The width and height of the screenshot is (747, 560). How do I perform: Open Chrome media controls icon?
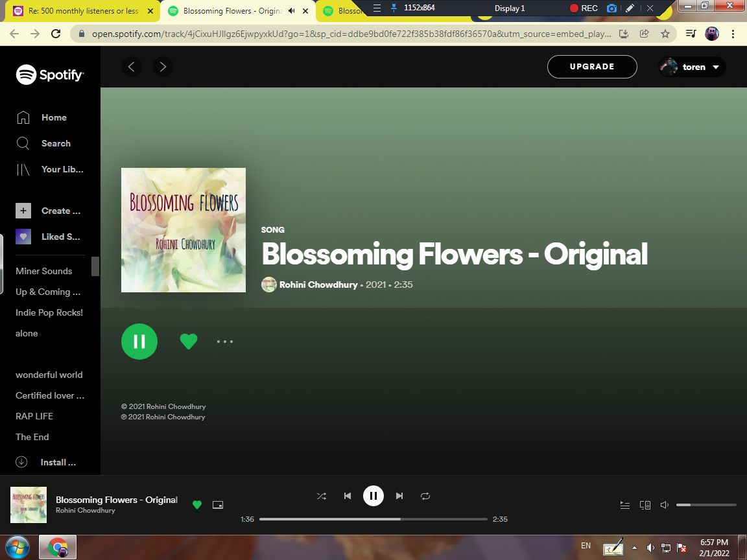click(691, 34)
